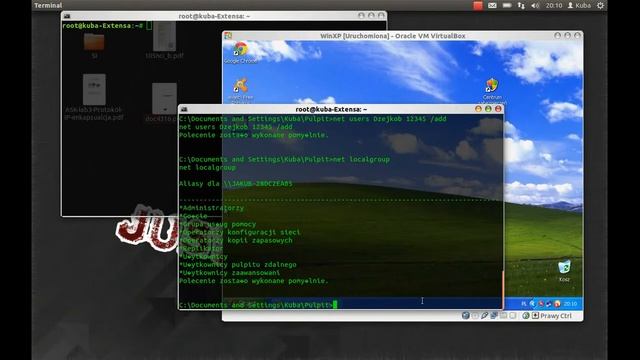This screenshot has width=640, height=360.
Task: Open Centrum zabezpieczeń shortcut on XP desktop
Action: [x=492, y=91]
